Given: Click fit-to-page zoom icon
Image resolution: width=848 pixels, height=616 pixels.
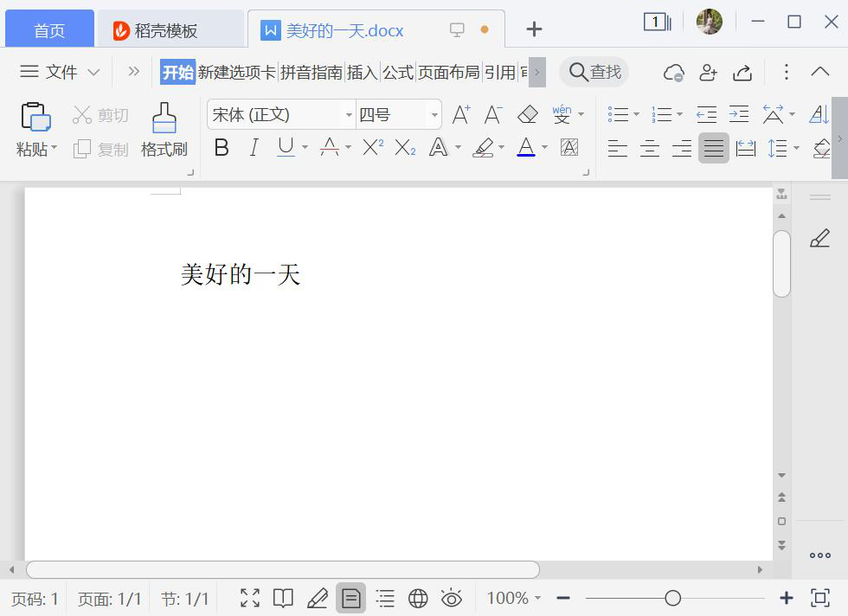Looking at the screenshot, I should 820,598.
